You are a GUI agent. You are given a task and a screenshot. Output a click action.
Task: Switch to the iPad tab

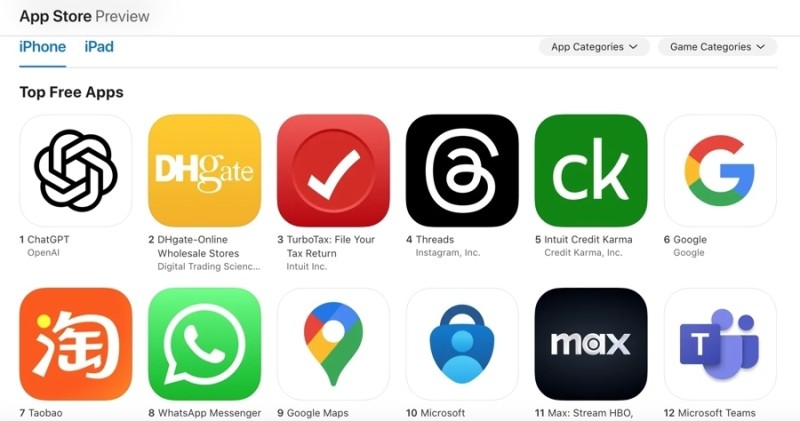coord(99,47)
